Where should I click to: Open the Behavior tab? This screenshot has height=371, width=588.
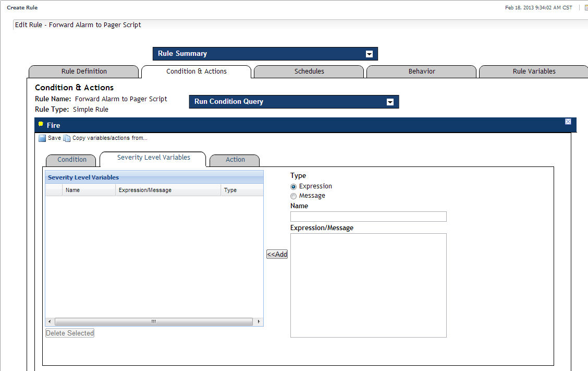422,71
